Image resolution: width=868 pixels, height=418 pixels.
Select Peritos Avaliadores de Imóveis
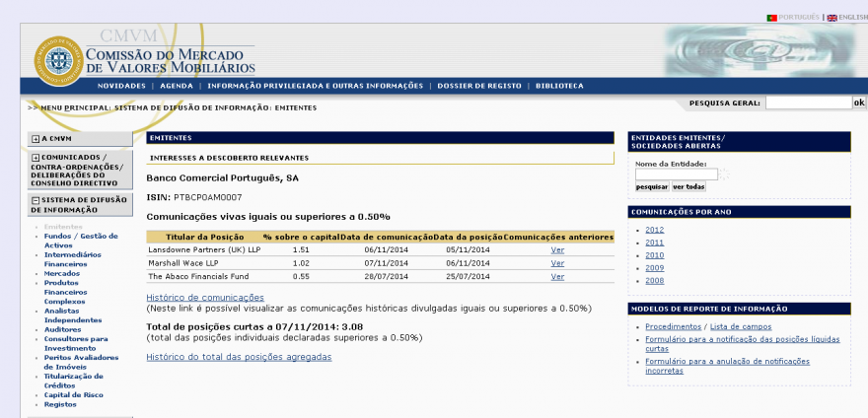(81, 362)
